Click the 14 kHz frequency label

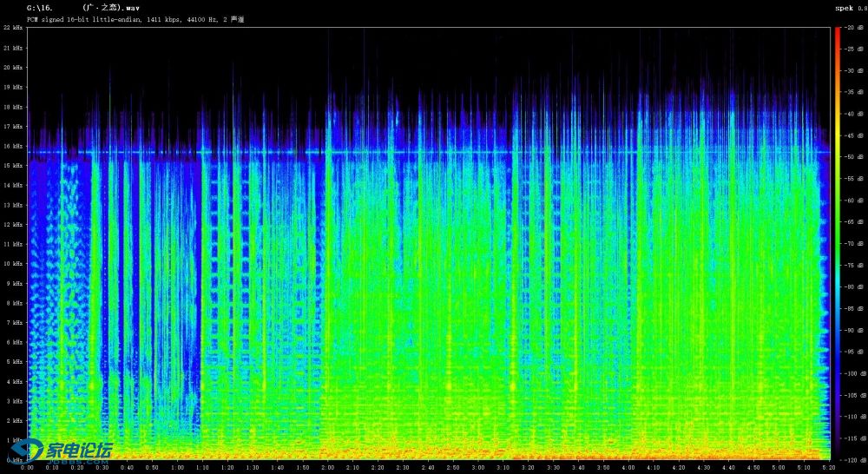[x=12, y=186]
